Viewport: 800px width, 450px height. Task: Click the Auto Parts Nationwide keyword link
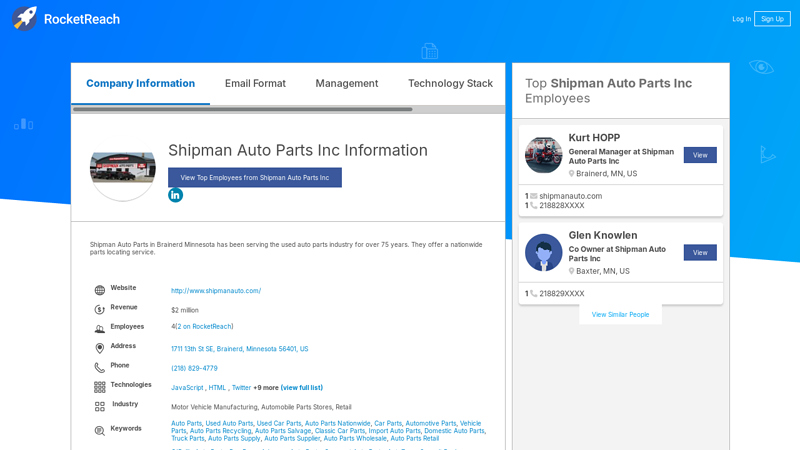tap(337, 423)
